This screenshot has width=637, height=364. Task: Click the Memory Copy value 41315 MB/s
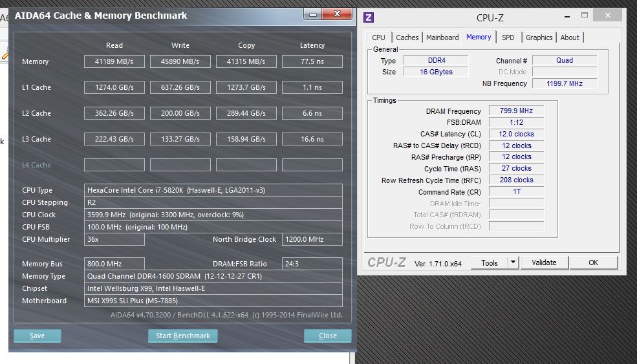[246, 61]
